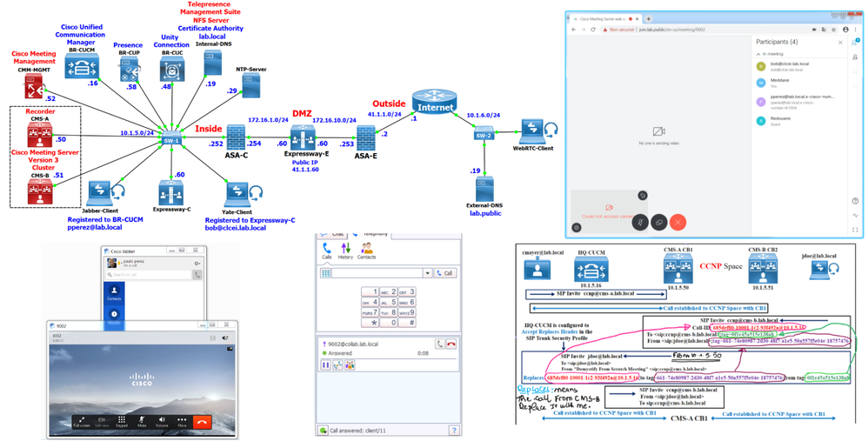The width and height of the screenshot is (868, 441).
Task: Click CMS-B meeting server icon
Action: pos(40,192)
